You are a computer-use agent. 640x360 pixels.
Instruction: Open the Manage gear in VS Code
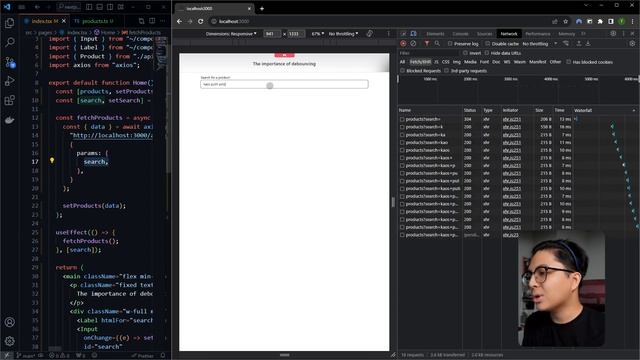[x=9, y=341]
